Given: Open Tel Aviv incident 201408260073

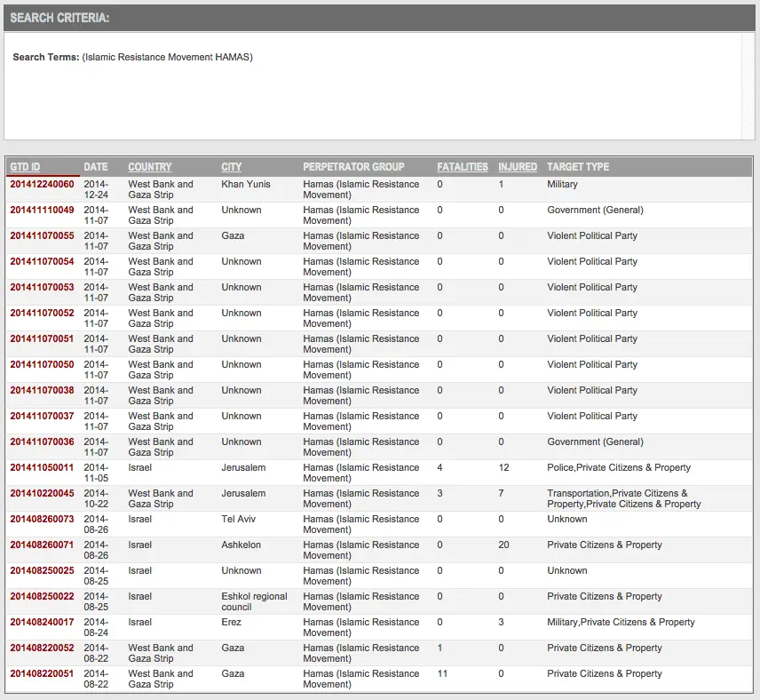Looking at the screenshot, I should tap(42, 520).
